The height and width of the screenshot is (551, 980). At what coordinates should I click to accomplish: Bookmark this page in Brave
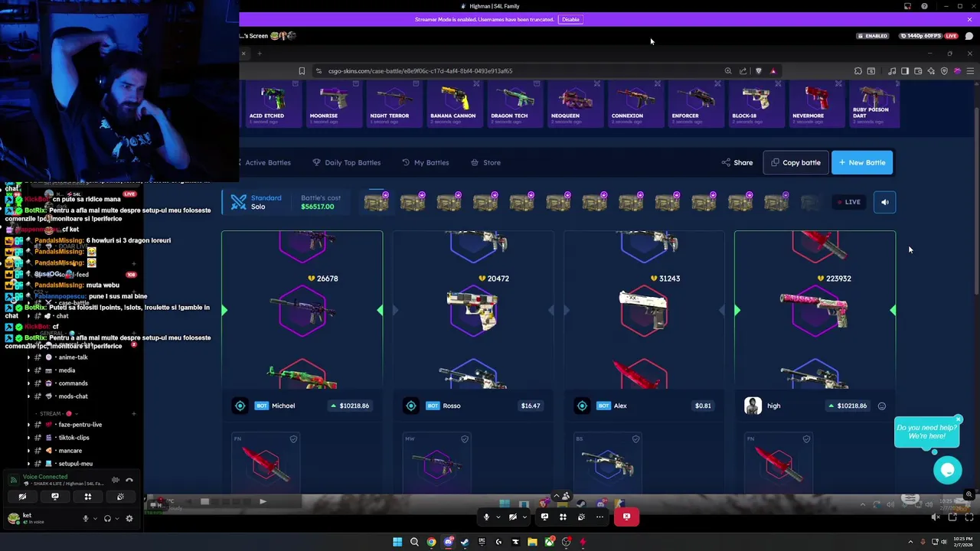click(302, 71)
